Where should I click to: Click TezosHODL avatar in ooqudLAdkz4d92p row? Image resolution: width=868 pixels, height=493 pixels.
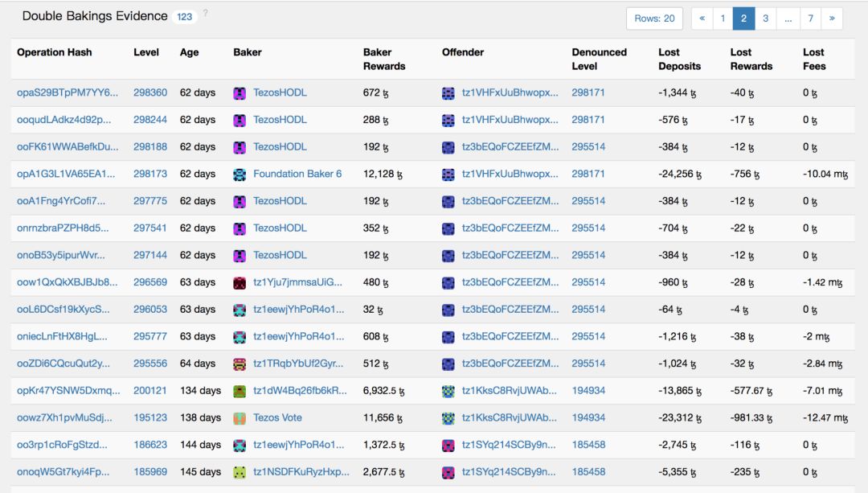(x=240, y=120)
